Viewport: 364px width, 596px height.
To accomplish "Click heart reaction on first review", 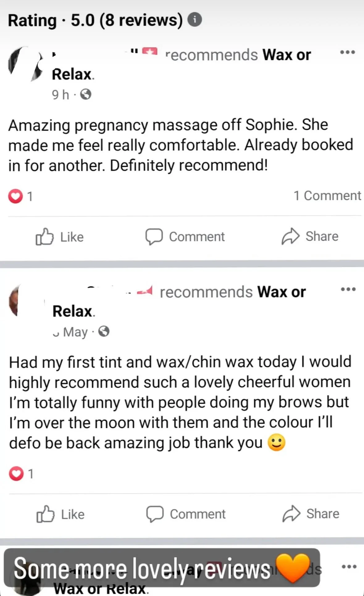I will pos(15,196).
